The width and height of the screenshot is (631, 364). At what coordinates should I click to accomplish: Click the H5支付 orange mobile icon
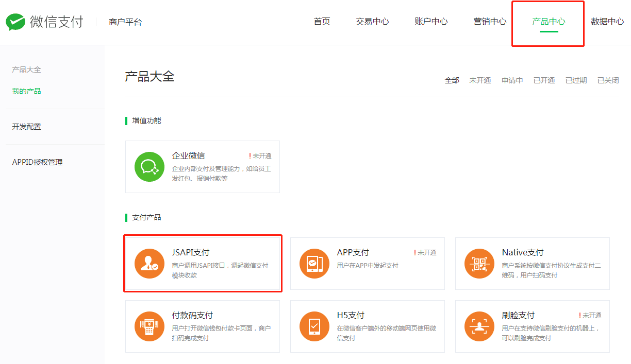(x=314, y=326)
